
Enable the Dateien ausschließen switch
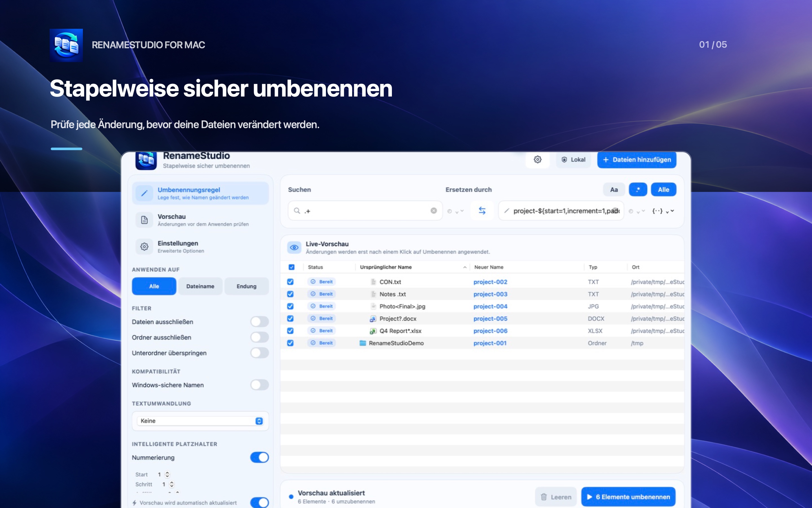click(259, 322)
